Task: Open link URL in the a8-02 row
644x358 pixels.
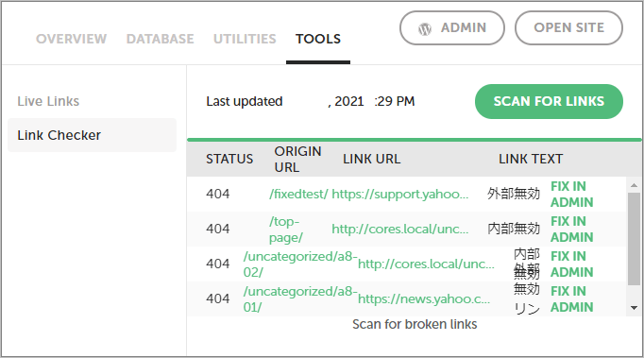Action: point(426,264)
